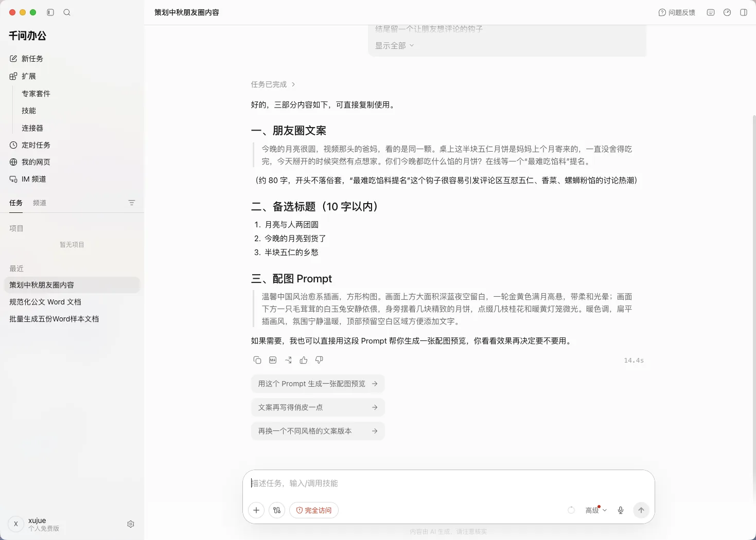Click the gauge icon in the top bar
Viewport: 756px width, 540px height.
727,12
